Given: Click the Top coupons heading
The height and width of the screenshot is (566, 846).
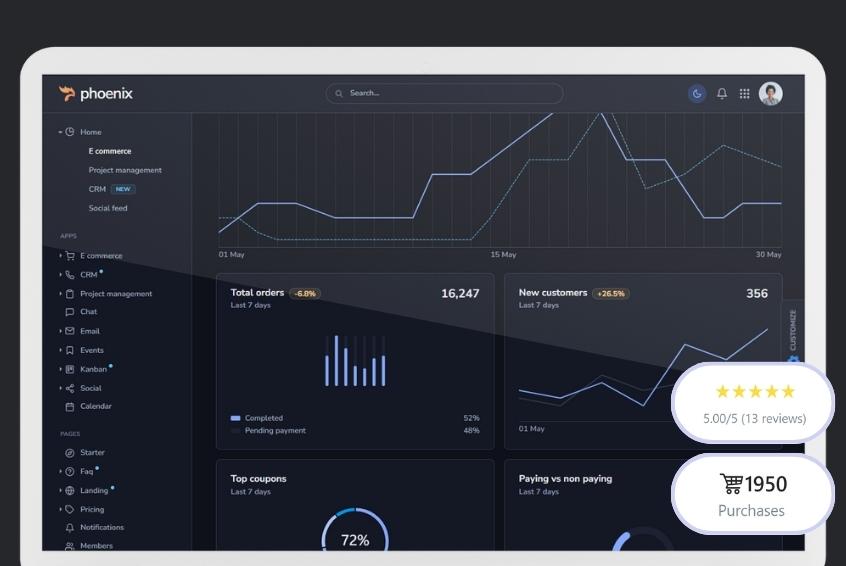Looking at the screenshot, I should pos(258,479).
